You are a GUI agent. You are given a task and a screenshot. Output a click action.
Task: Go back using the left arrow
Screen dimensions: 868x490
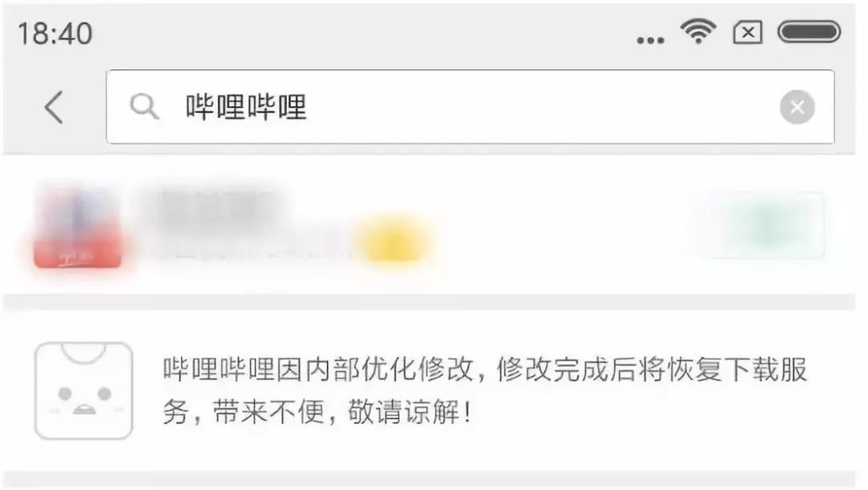tap(55, 107)
